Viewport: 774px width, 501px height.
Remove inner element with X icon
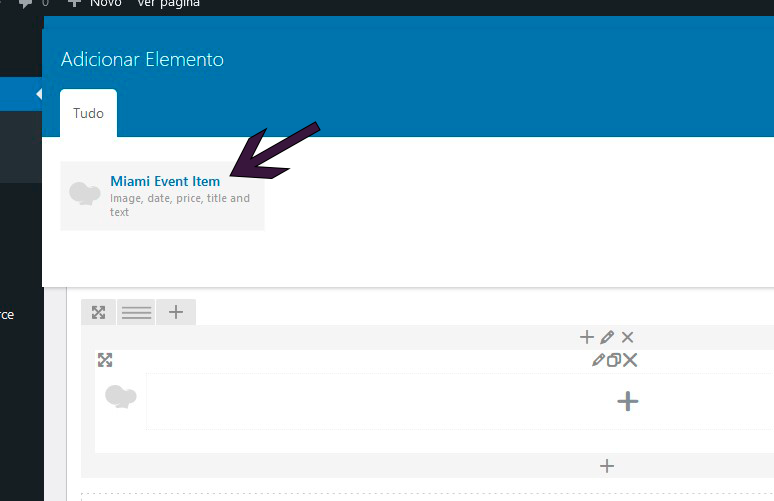(x=630, y=360)
